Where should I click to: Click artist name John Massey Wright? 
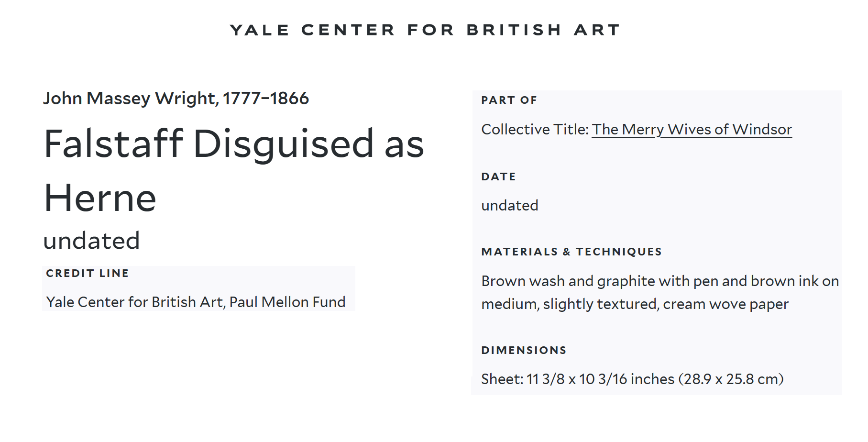pos(130,99)
